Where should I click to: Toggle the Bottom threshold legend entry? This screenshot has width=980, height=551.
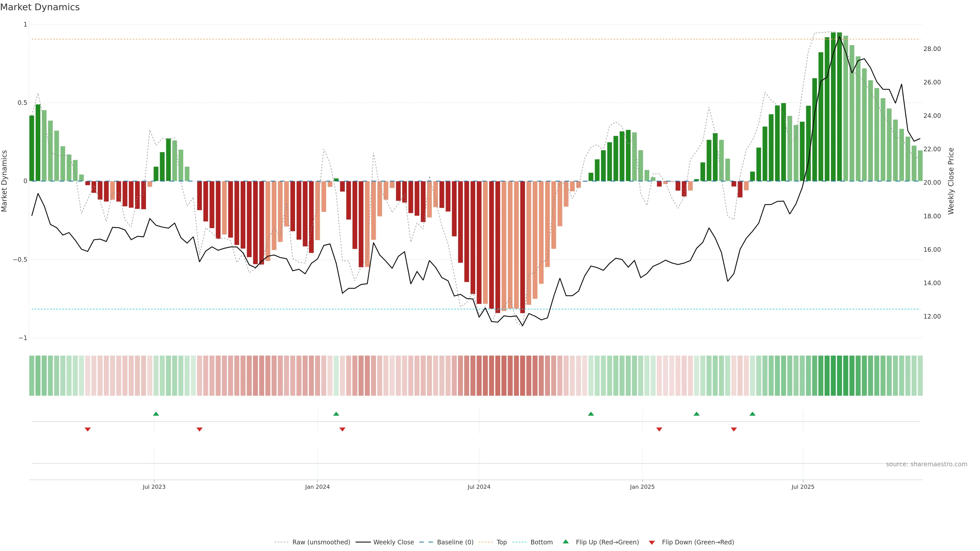pyautogui.click(x=541, y=542)
